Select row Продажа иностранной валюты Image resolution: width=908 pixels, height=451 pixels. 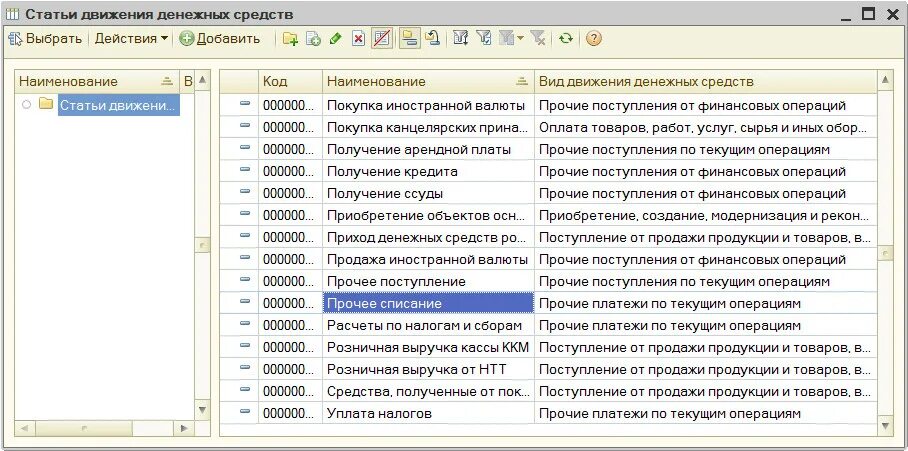click(548, 259)
